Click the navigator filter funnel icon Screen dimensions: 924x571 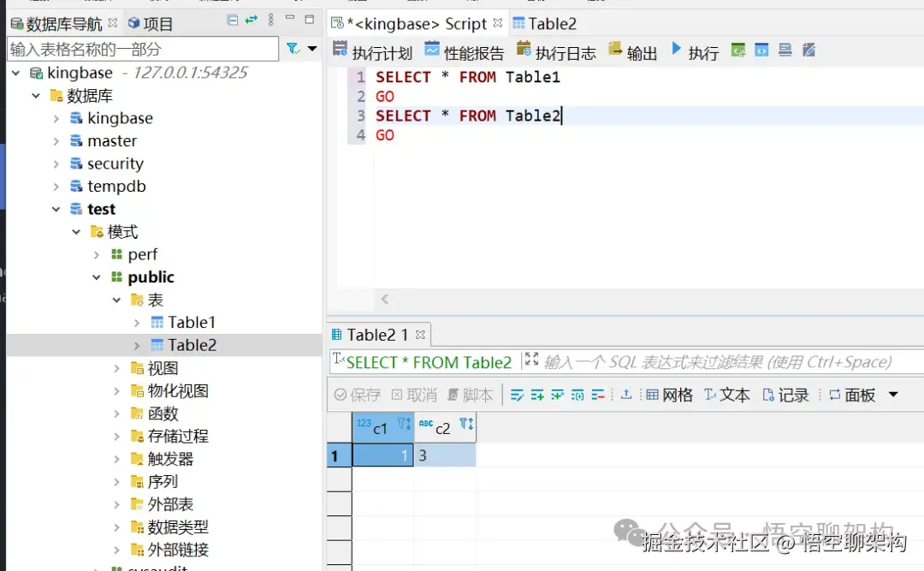(293, 49)
